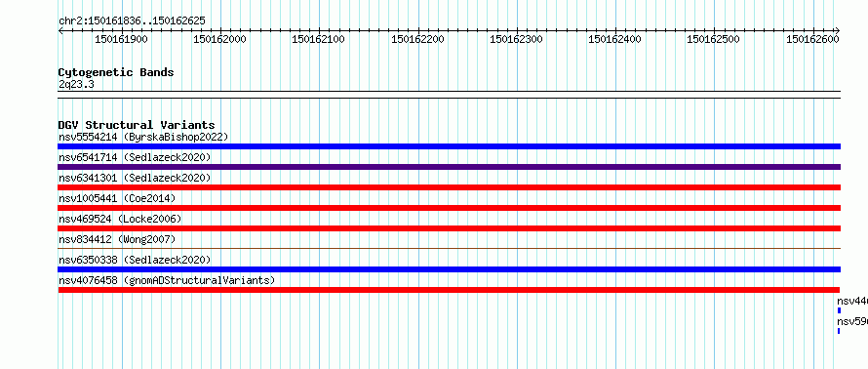Click the purple bar for nsv6541714
Screen dimensions: 868x369
coord(450,167)
